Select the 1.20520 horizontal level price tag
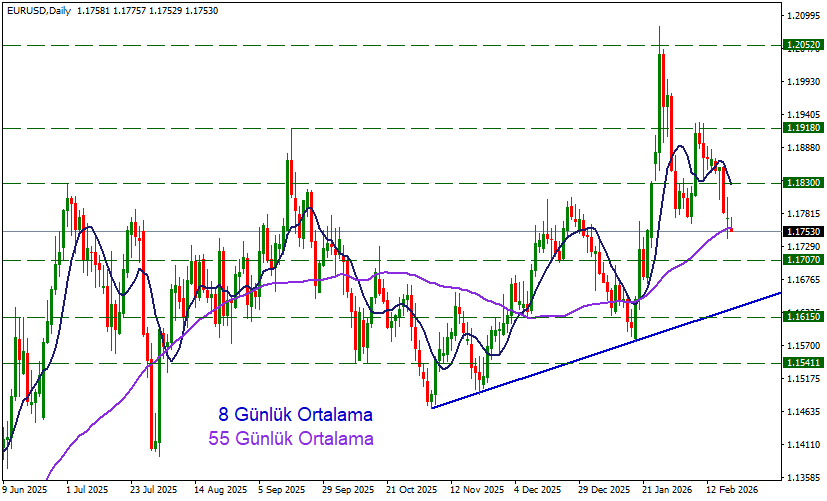 804,45
